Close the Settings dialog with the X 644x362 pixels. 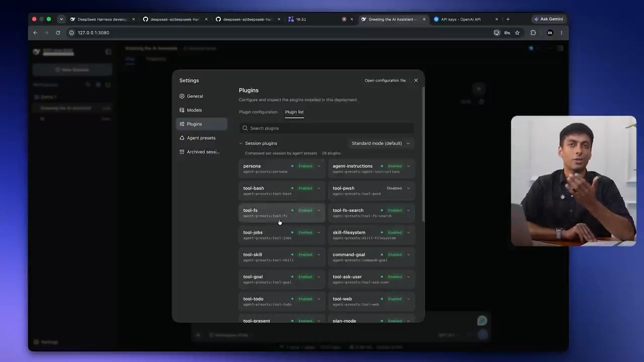click(x=416, y=80)
